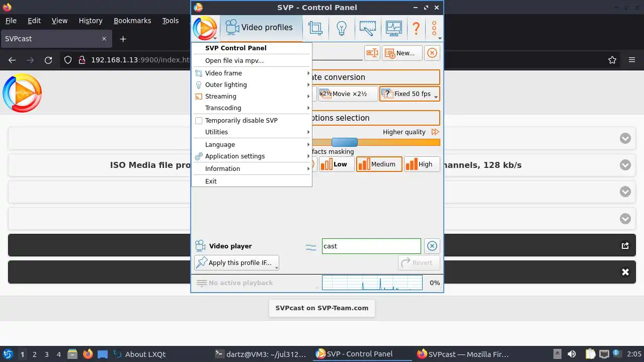
Task: Open the help question mark tab
Action: [x=416, y=28]
